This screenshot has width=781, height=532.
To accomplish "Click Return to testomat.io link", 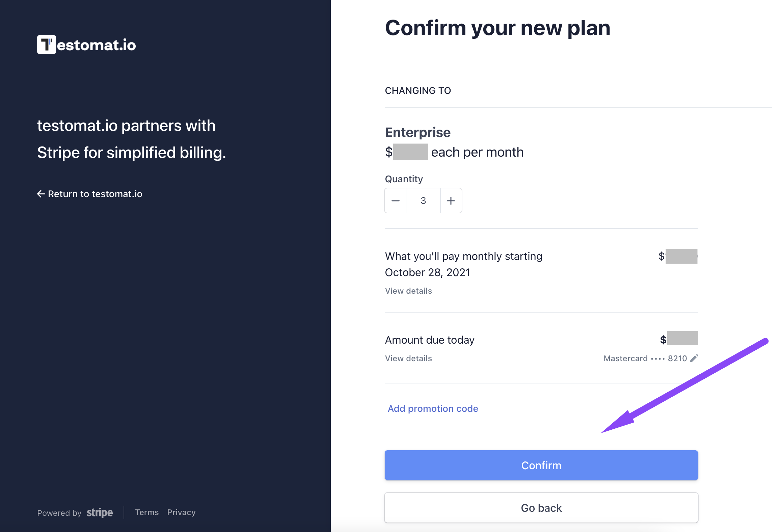I will (90, 194).
